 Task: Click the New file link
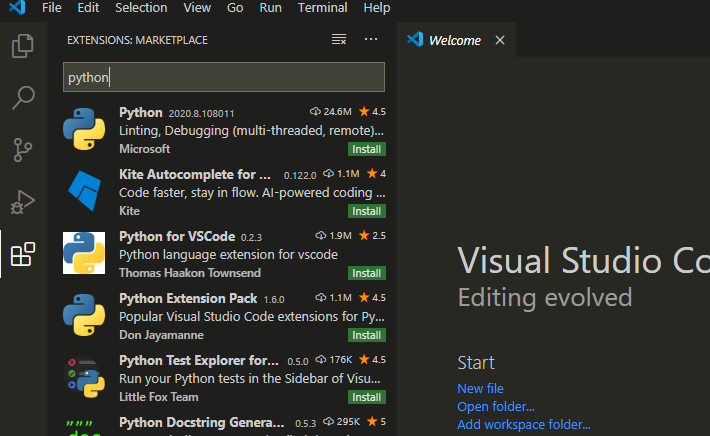[x=480, y=388]
